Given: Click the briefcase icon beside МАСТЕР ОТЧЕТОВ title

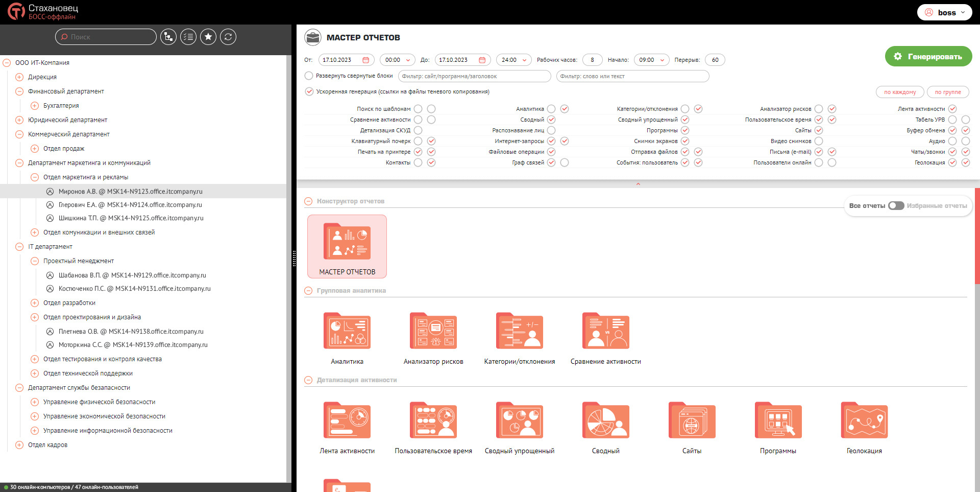Looking at the screenshot, I should click(313, 37).
